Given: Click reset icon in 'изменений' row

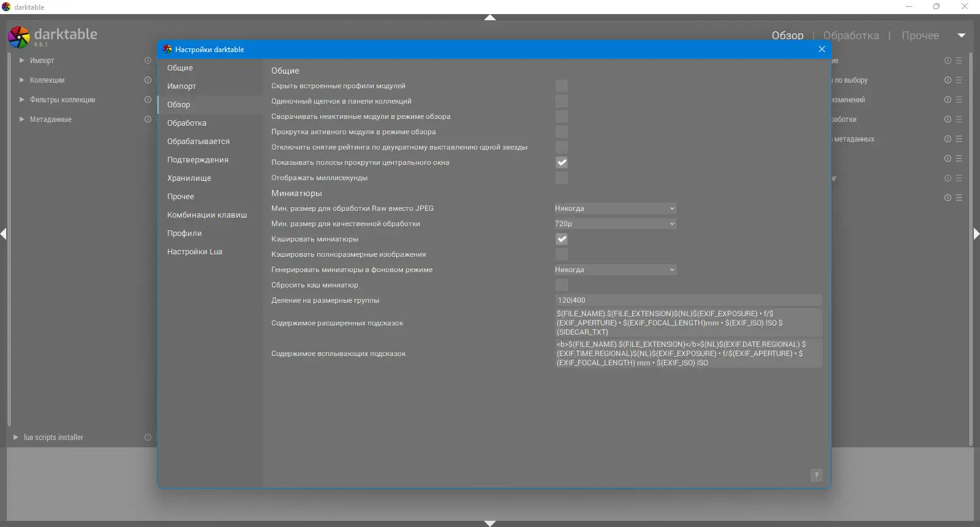Looking at the screenshot, I should 948,100.
